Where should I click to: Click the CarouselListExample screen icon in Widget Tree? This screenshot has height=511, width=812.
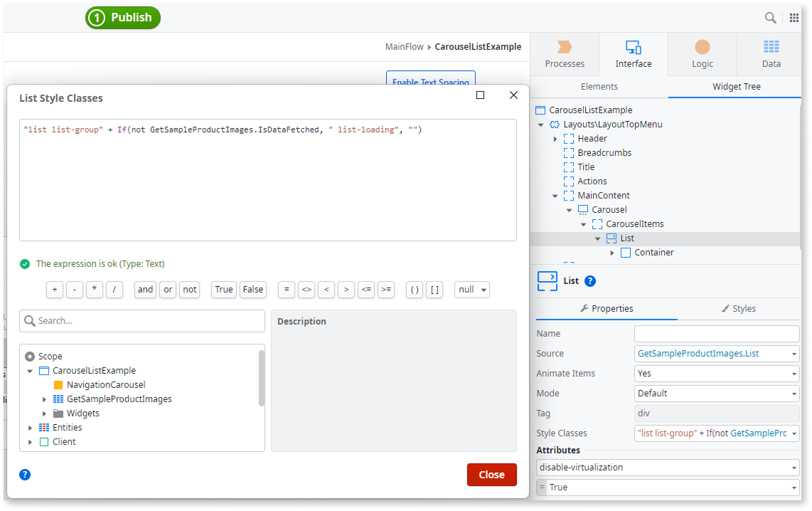pyautogui.click(x=540, y=110)
